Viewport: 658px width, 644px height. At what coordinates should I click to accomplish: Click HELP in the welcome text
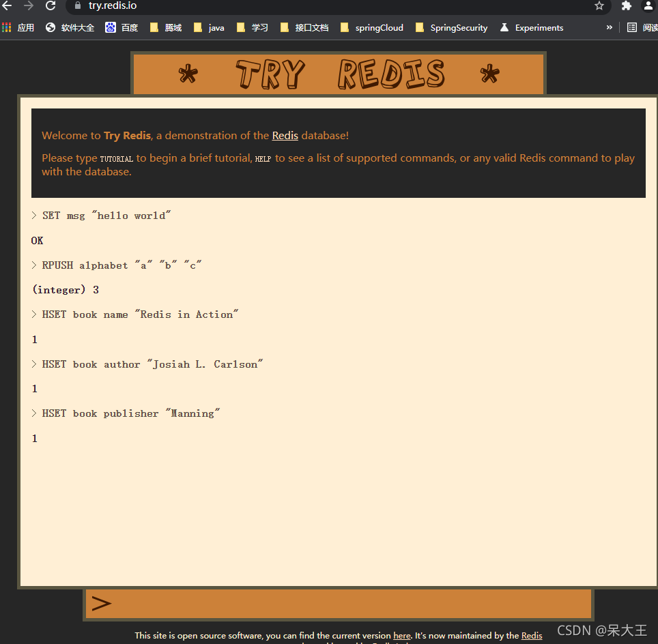pyautogui.click(x=263, y=159)
